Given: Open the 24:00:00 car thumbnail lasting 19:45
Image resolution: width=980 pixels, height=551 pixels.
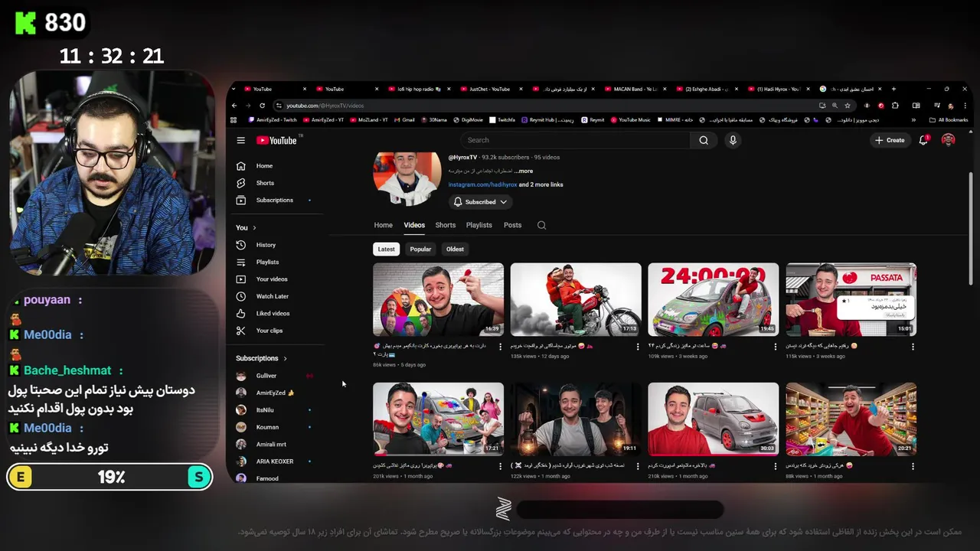Looking at the screenshot, I should [x=713, y=300].
